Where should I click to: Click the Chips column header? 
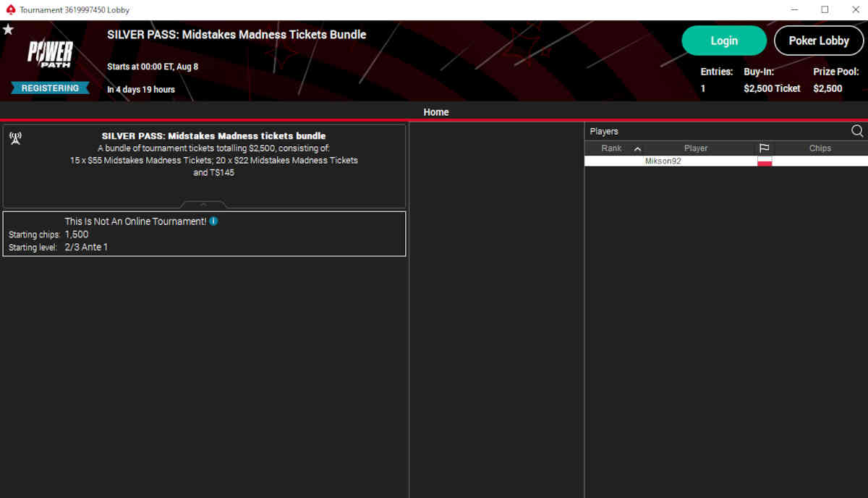pos(820,148)
